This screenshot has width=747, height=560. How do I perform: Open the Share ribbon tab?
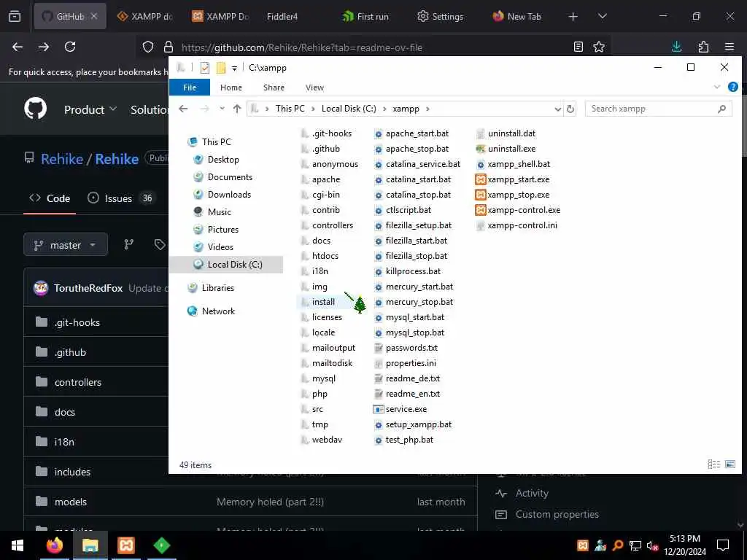coord(274,87)
